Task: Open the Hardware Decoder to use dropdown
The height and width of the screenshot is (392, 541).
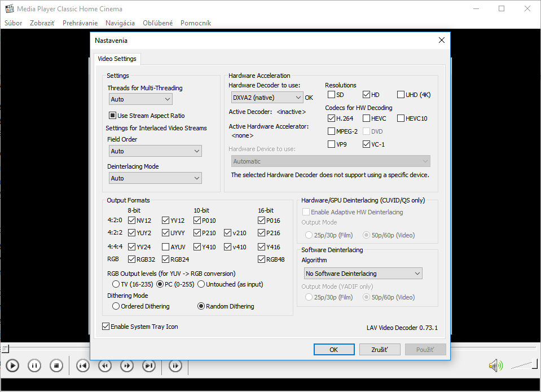Action: coord(266,98)
